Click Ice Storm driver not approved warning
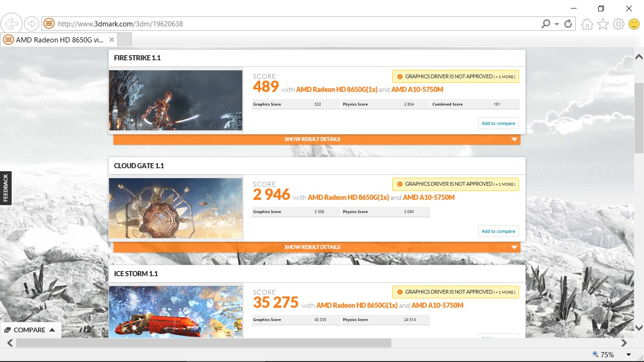This screenshot has height=362, width=644. pyautogui.click(x=455, y=292)
